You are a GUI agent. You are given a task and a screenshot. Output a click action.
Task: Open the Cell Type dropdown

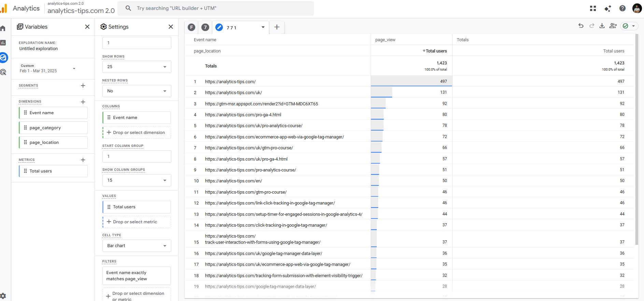pyautogui.click(x=137, y=246)
